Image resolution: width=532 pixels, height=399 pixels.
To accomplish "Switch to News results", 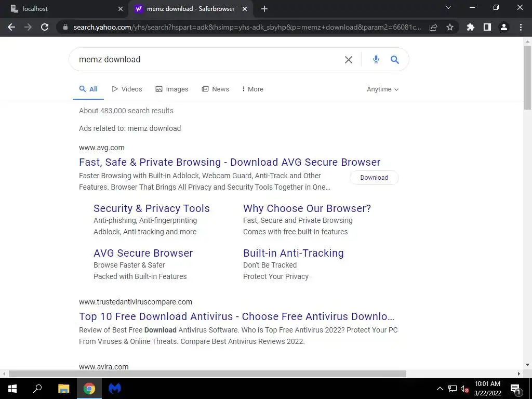I will [x=216, y=89].
